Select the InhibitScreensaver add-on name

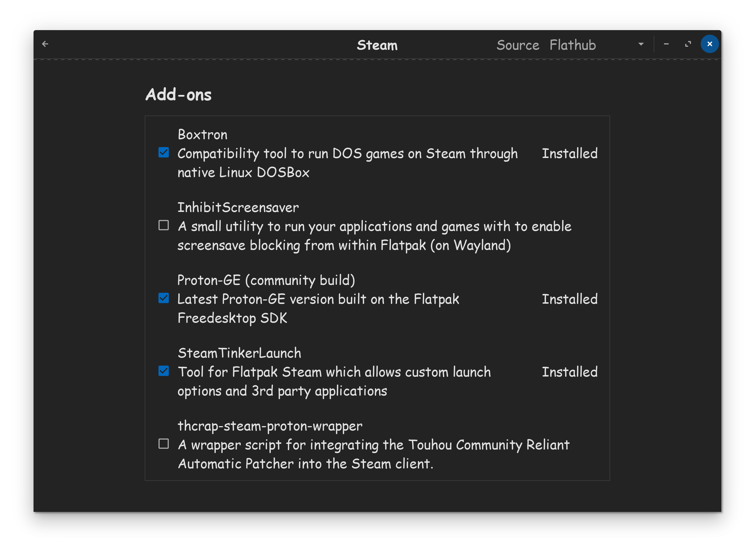(x=238, y=207)
